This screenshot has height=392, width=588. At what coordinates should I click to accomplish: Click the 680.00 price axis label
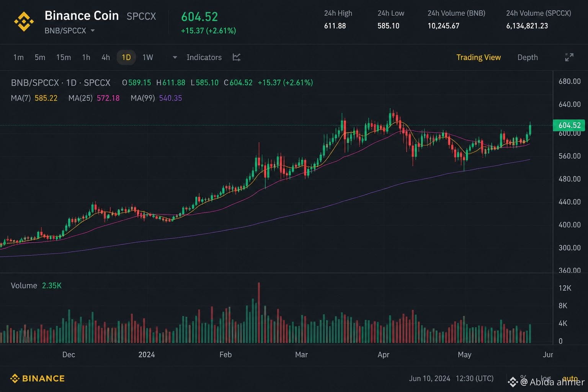[x=570, y=81]
